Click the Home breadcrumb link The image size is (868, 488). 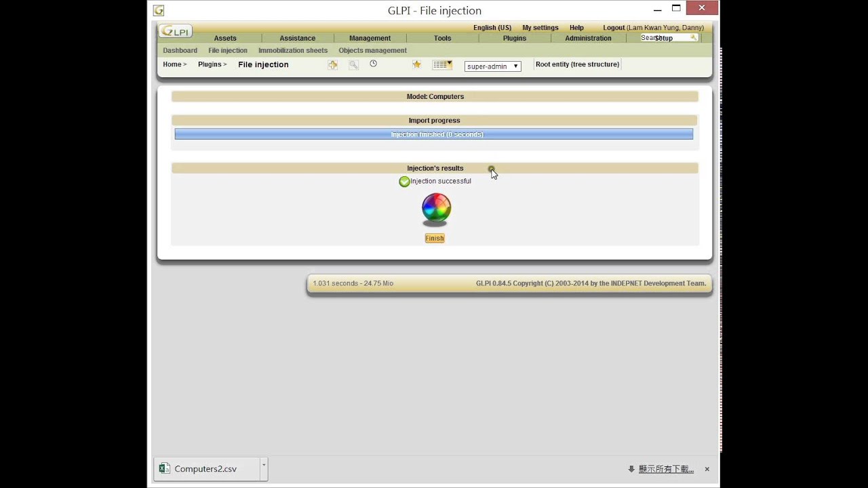(x=172, y=64)
